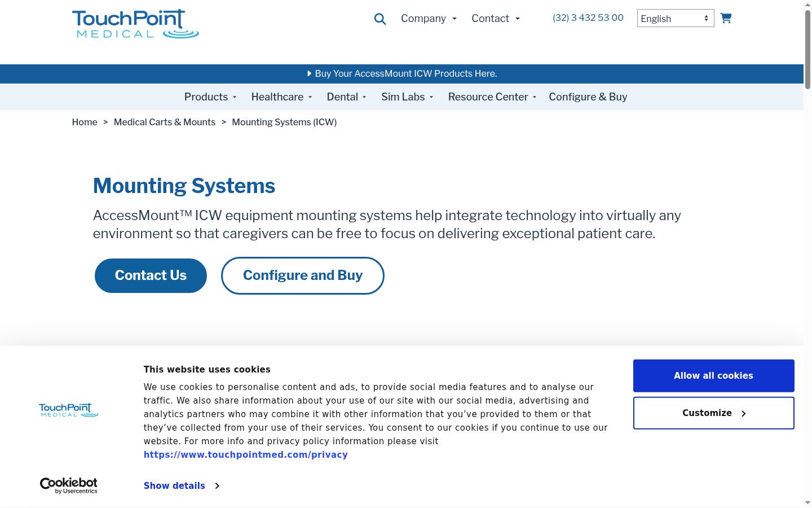This screenshot has height=508, width=812.
Task: Expand the Contact dropdown menu
Action: 496,19
